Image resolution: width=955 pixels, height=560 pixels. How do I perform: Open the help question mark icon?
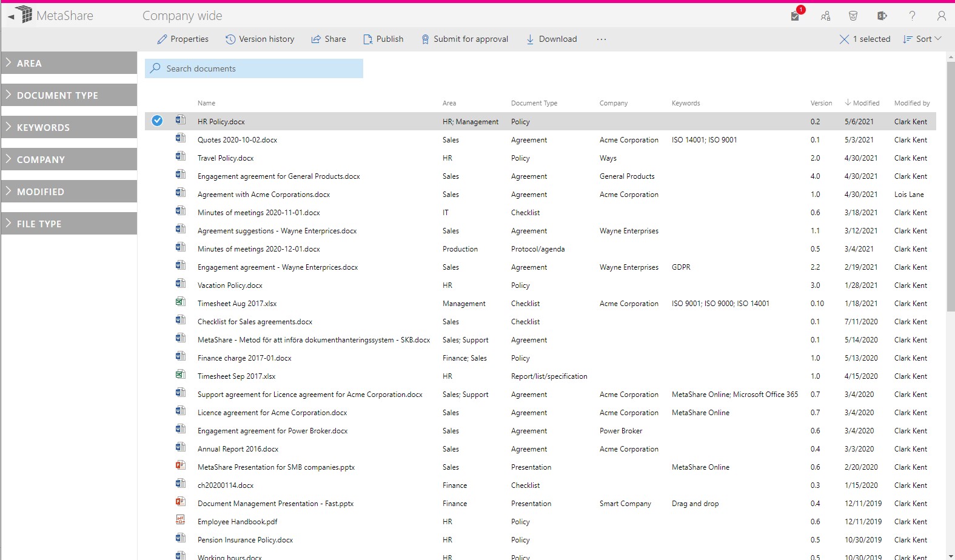[x=912, y=16]
